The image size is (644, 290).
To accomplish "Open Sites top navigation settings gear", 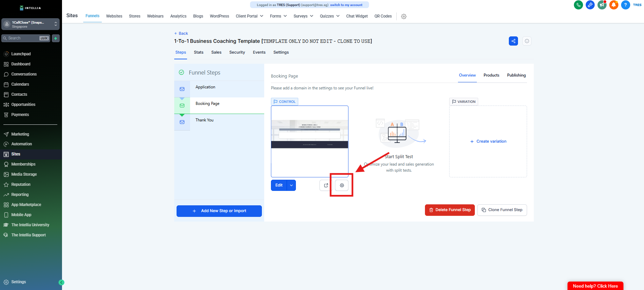I will point(404,17).
